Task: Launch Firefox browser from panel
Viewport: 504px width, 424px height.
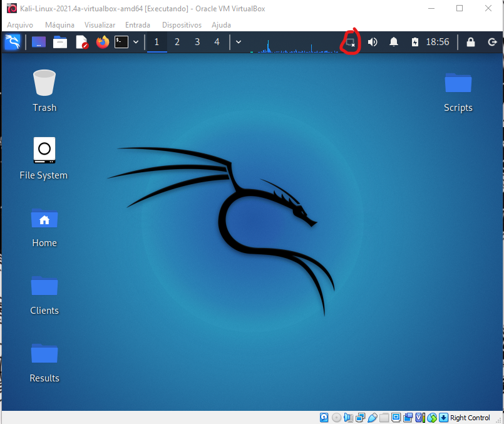Action: point(103,42)
